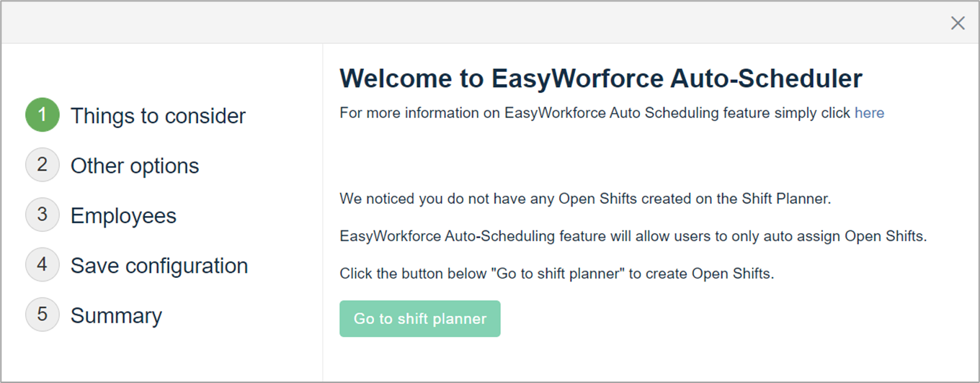Choose the step 5 number circle

coord(43,315)
